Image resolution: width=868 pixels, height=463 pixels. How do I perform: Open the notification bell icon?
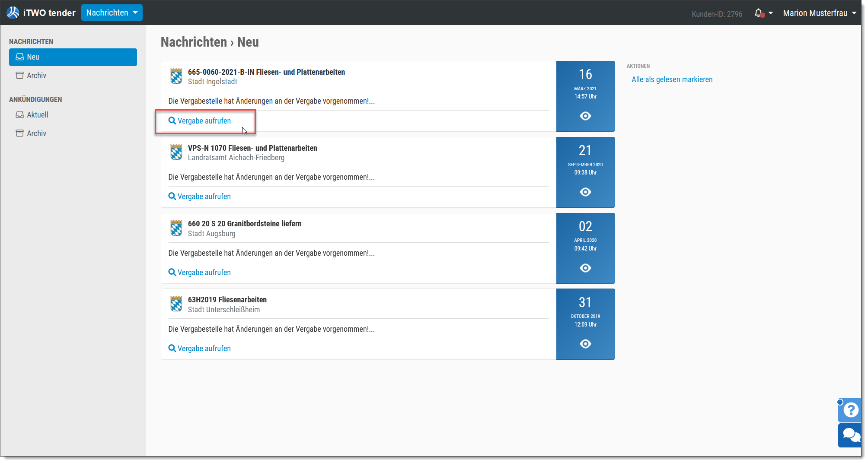click(x=759, y=13)
